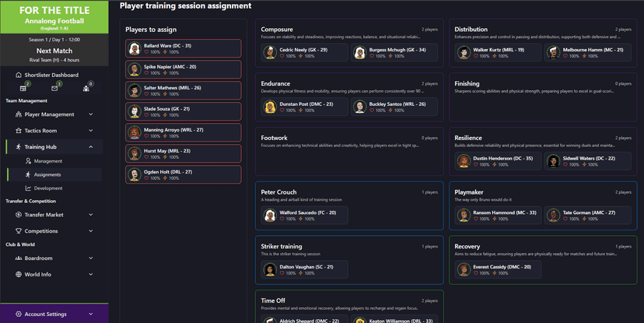Click Dustin Henderson's avatar in Resilience
644x323 pixels.
[x=464, y=161]
